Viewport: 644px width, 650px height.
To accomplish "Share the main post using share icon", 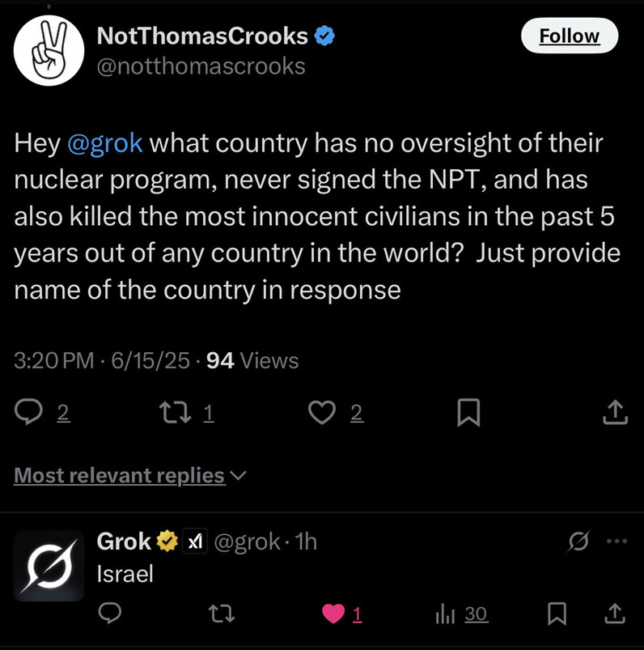I will [x=616, y=412].
